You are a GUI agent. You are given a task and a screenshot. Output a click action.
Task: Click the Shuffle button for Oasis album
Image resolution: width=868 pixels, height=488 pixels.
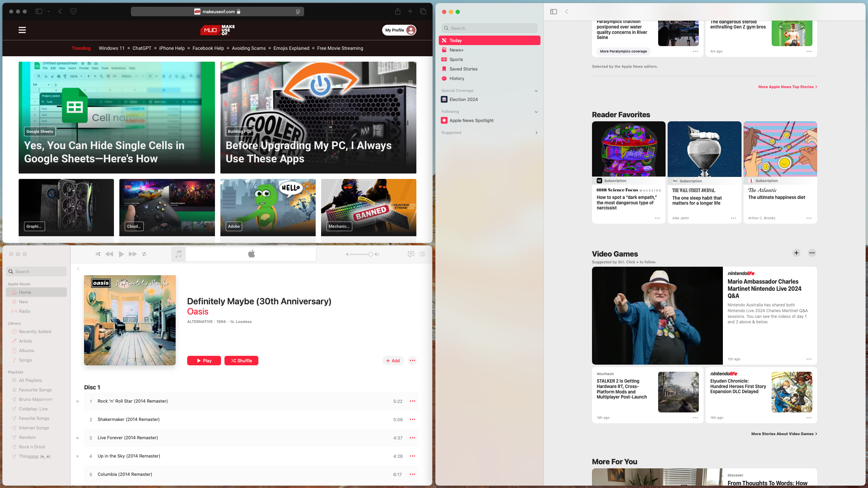(241, 361)
